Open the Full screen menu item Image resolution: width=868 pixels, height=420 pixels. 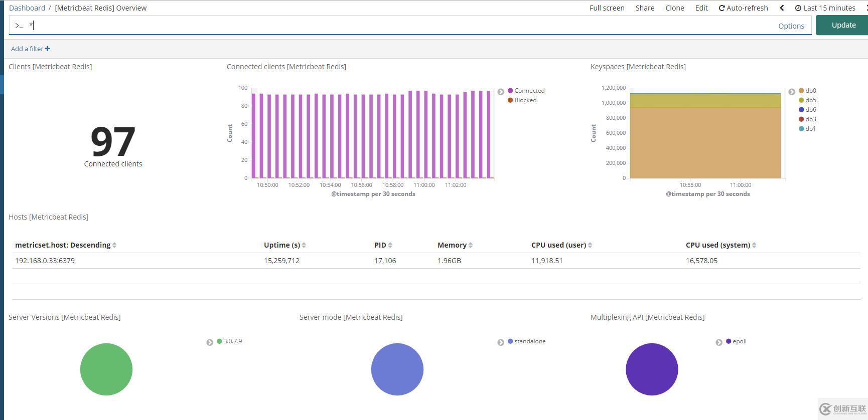pos(607,8)
